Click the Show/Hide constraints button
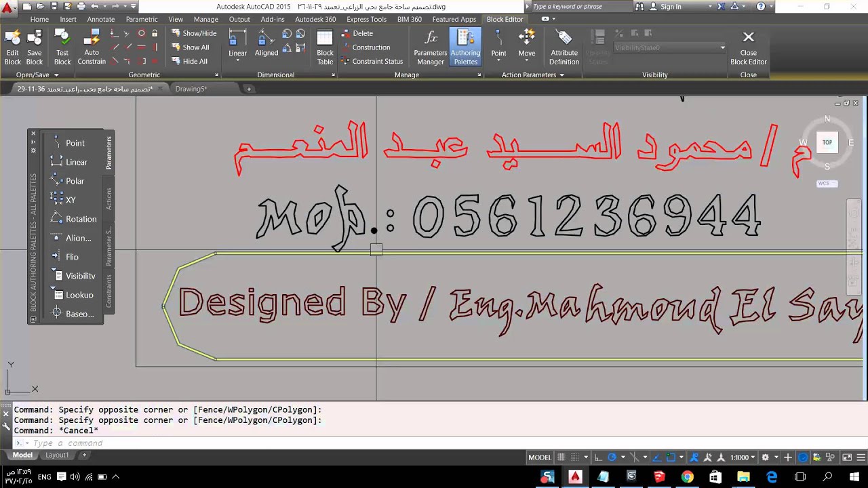Viewport: 868px width, 488px height. (x=194, y=33)
